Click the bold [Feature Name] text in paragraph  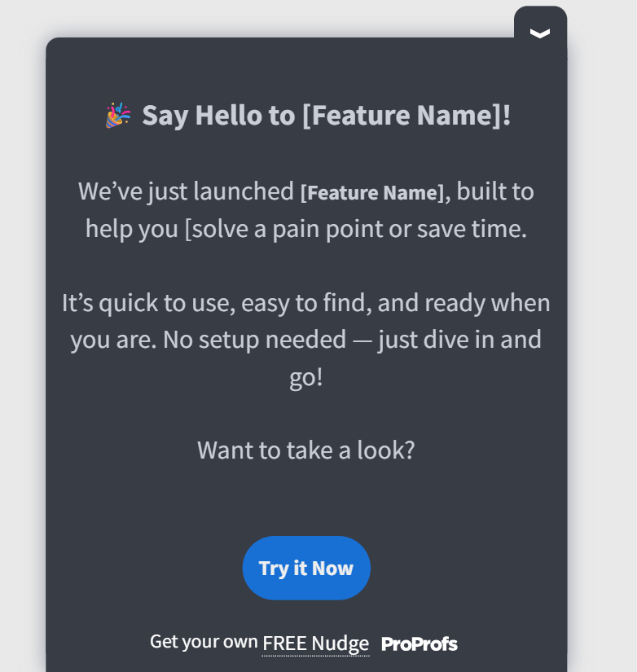(x=372, y=193)
